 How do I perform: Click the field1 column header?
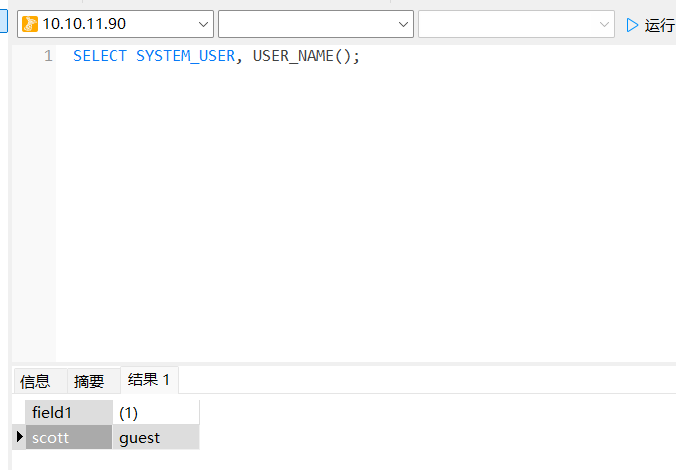pyautogui.click(x=69, y=412)
